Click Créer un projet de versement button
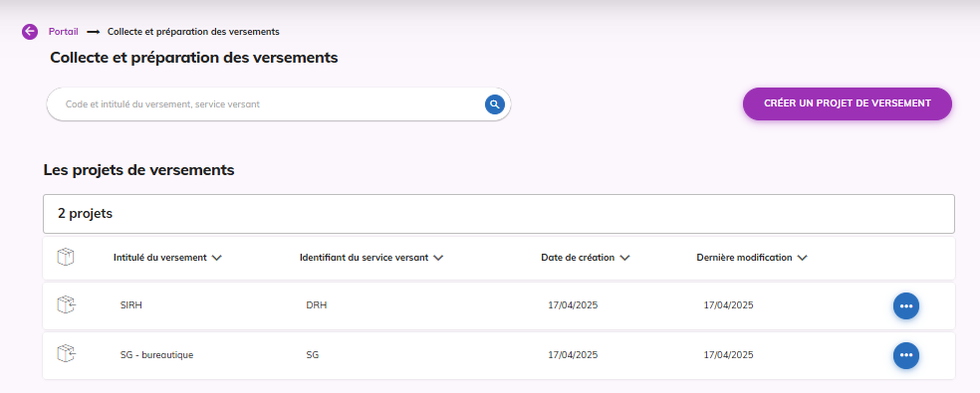980x393 pixels. click(847, 103)
